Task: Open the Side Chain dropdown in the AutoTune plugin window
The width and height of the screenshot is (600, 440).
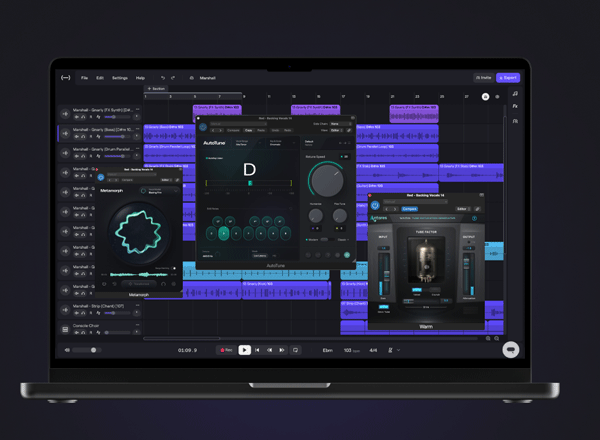Action: 341,124
